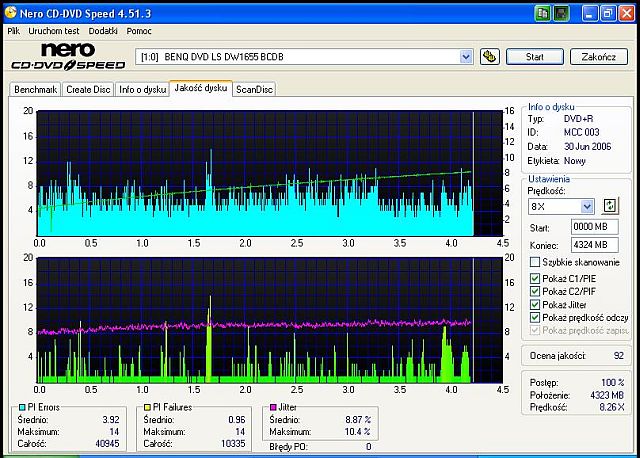Click PI Failures average 0.96

tap(237, 420)
